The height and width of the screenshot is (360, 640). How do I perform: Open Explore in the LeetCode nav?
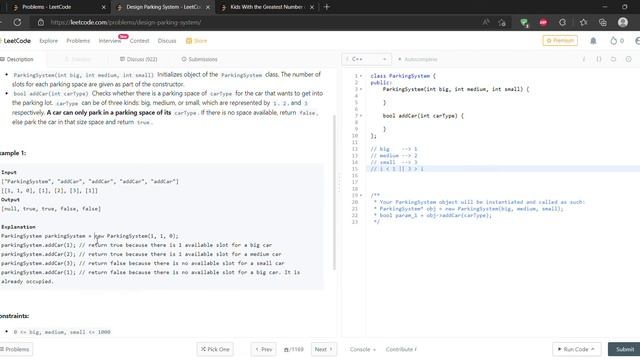point(49,41)
